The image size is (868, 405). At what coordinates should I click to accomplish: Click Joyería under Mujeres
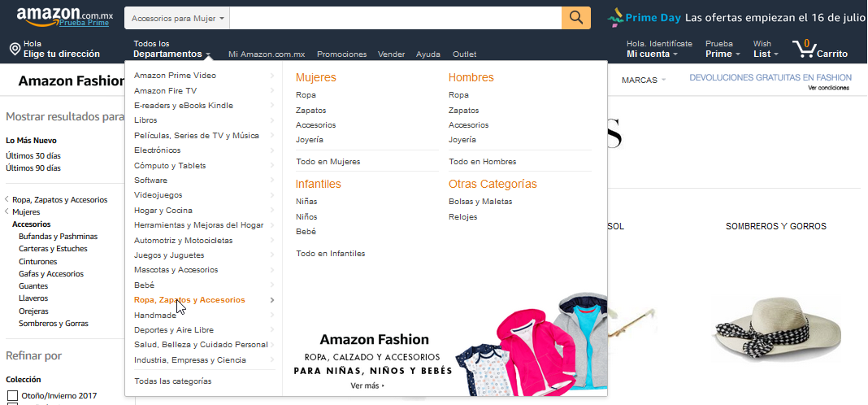(x=310, y=140)
